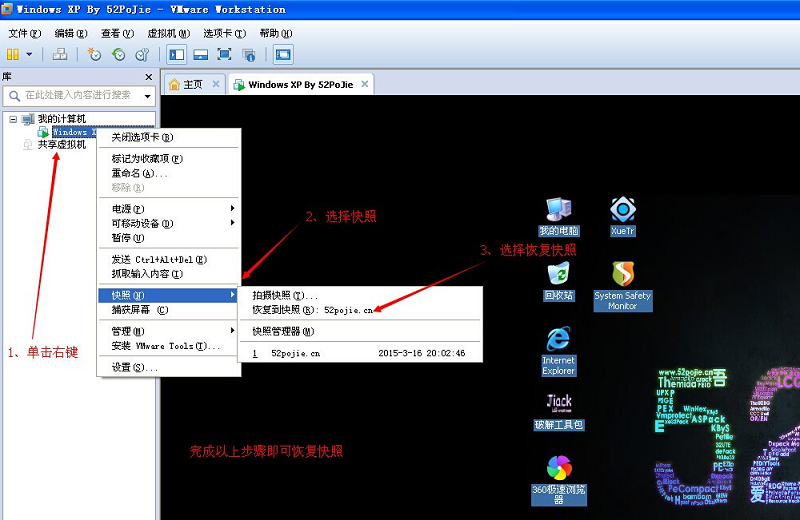The width and height of the screenshot is (800, 520).
Task: Expand the 管理 submenu
Action: [x=168, y=331]
